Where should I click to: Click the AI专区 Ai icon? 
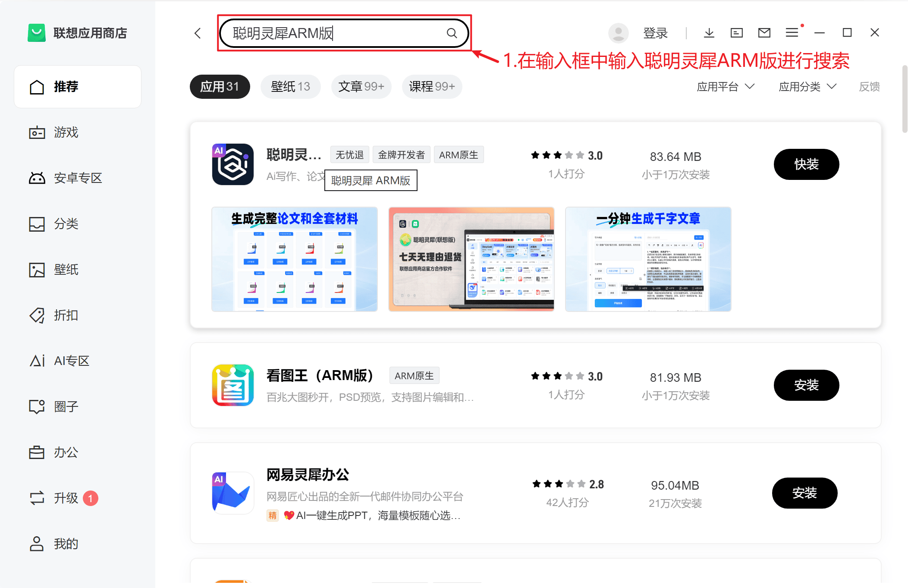click(x=37, y=361)
